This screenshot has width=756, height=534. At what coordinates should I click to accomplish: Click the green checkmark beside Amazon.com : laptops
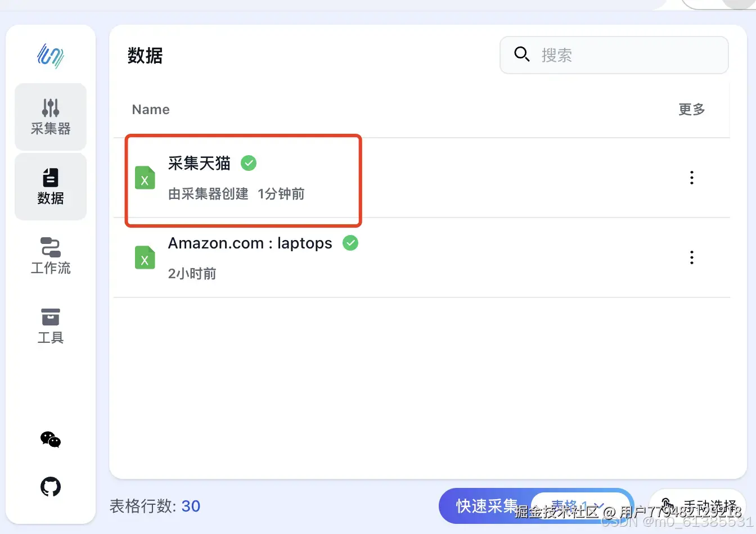point(350,243)
